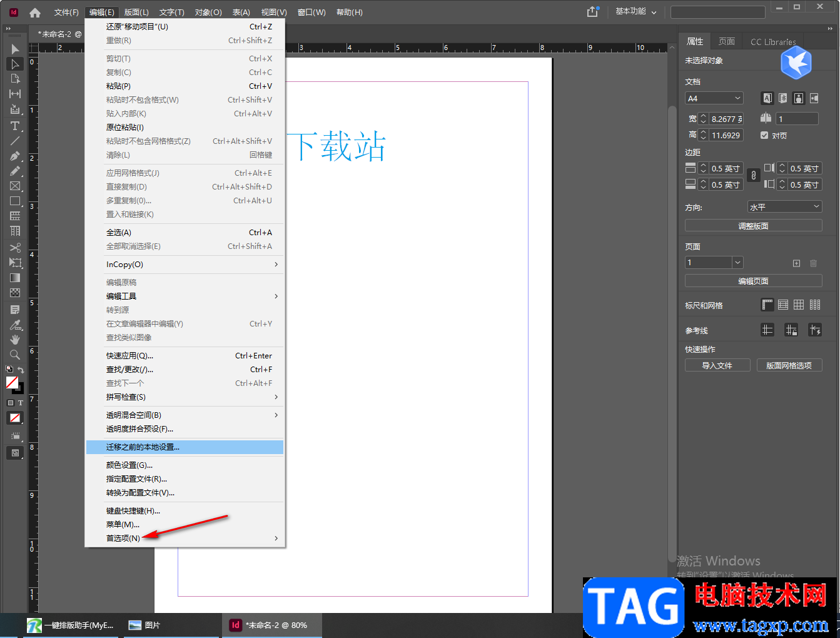840x638 pixels.
Task: Select the Page tool
Action: click(x=15, y=79)
